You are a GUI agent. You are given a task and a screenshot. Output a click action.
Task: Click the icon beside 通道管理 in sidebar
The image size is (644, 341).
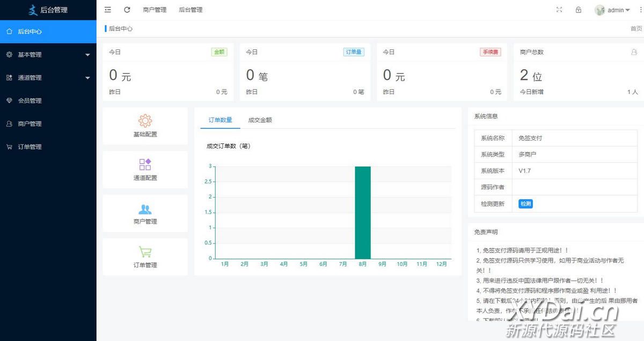point(9,78)
